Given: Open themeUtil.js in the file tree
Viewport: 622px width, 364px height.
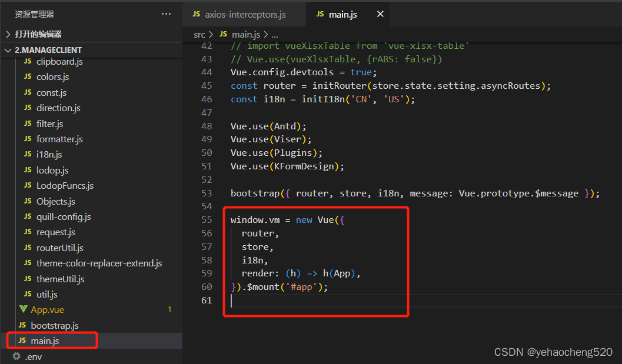Looking at the screenshot, I should (x=60, y=279).
